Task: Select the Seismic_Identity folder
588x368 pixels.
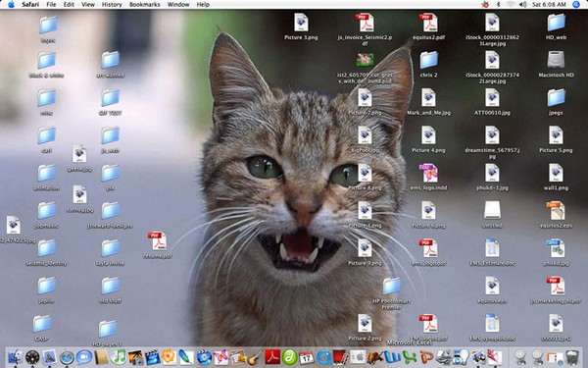Action: click(x=46, y=248)
